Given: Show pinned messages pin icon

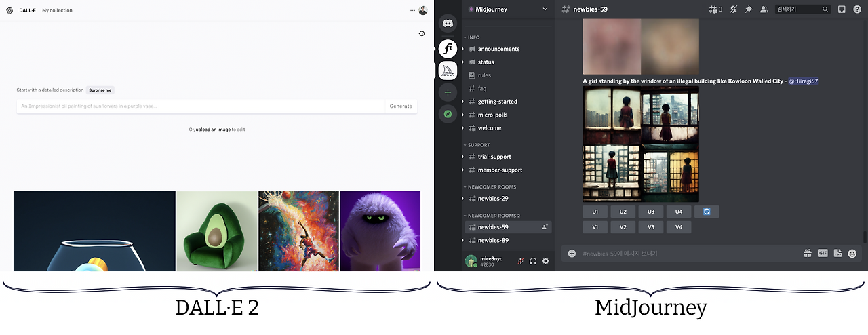Looking at the screenshot, I should pos(749,9).
